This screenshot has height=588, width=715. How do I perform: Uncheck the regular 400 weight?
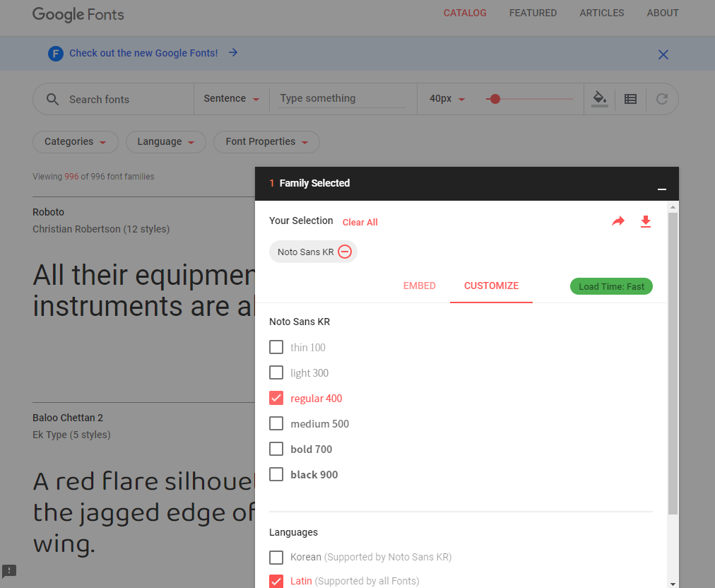276,398
